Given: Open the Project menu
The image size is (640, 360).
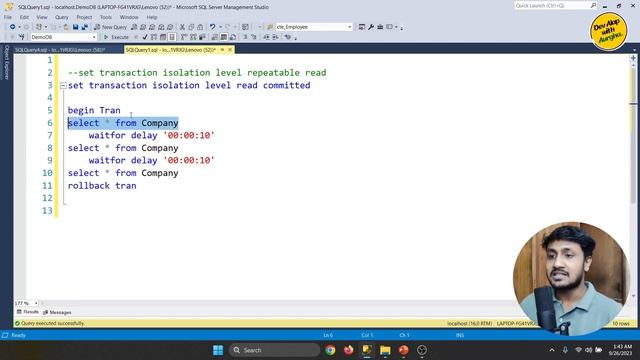Looking at the screenshot, I should (84, 17).
